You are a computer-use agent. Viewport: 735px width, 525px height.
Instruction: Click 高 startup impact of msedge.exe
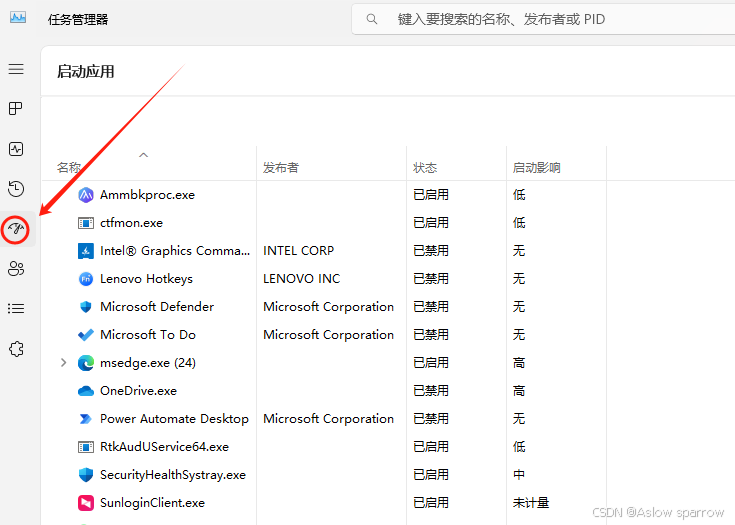519,363
